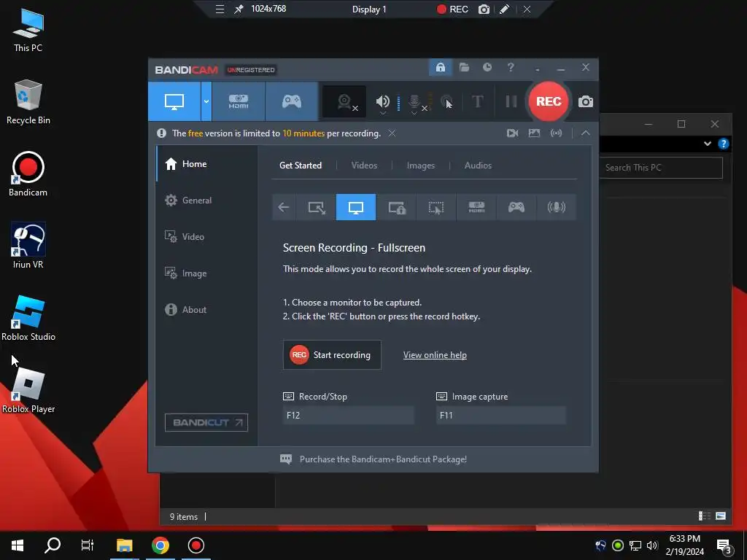Click the image icon in notice bar

click(535, 133)
